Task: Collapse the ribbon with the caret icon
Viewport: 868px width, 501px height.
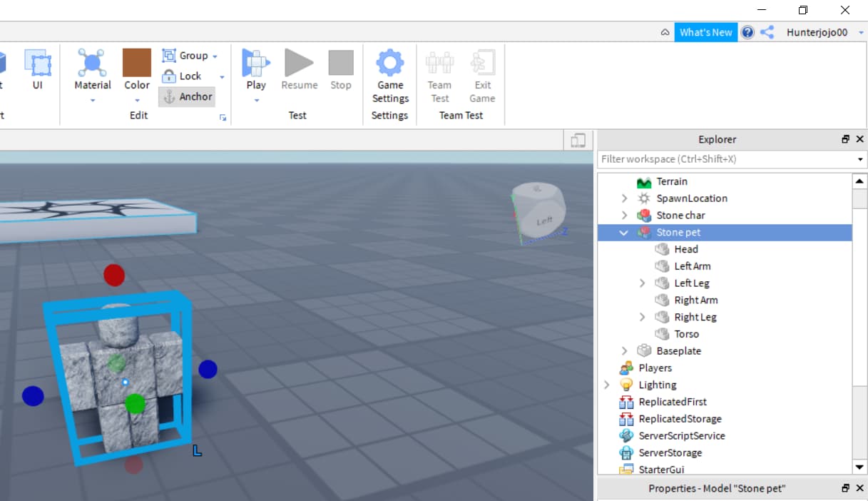Action: (x=665, y=32)
